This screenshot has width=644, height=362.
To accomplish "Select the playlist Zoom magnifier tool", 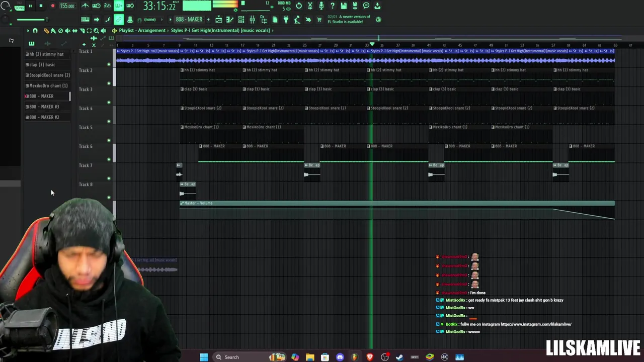I will point(96,31).
